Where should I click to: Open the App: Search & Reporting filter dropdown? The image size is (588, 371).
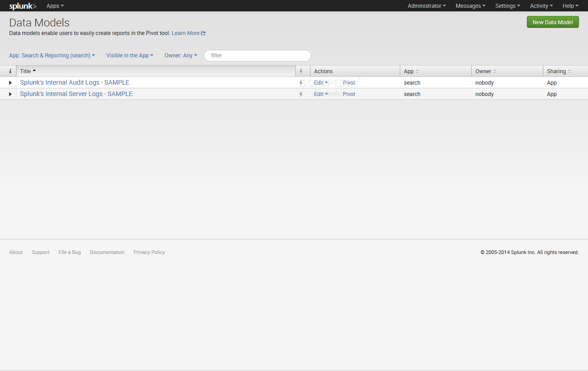click(52, 56)
